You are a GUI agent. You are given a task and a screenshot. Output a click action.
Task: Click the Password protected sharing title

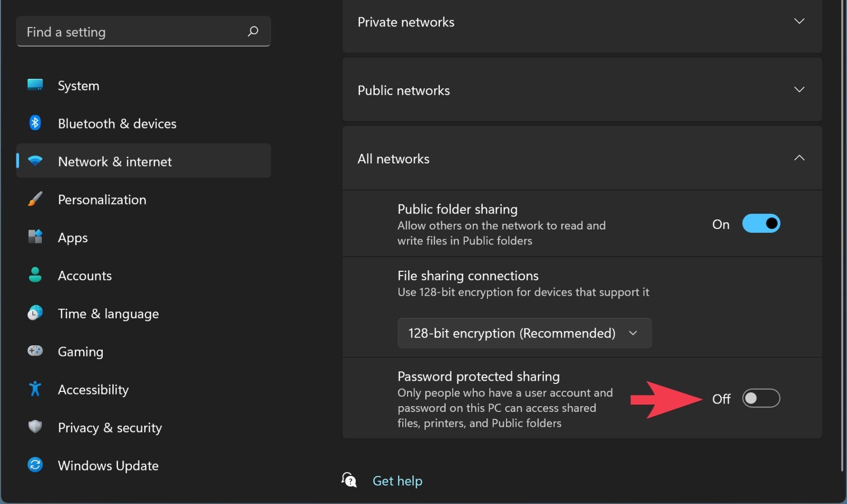click(x=479, y=376)
